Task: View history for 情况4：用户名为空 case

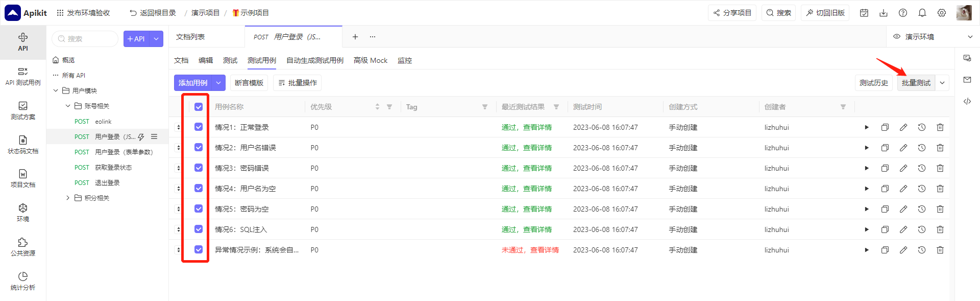Action: [922, 189]
